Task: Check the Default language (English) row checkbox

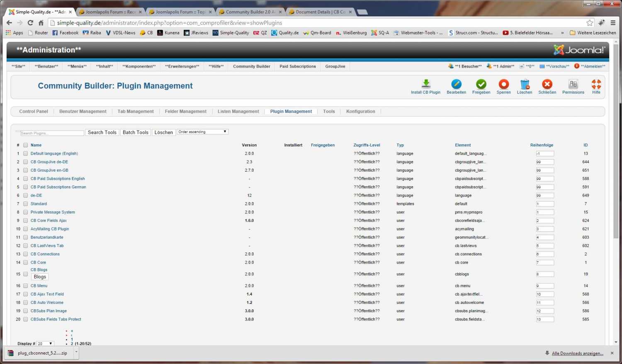Action: tap(26, 153)
